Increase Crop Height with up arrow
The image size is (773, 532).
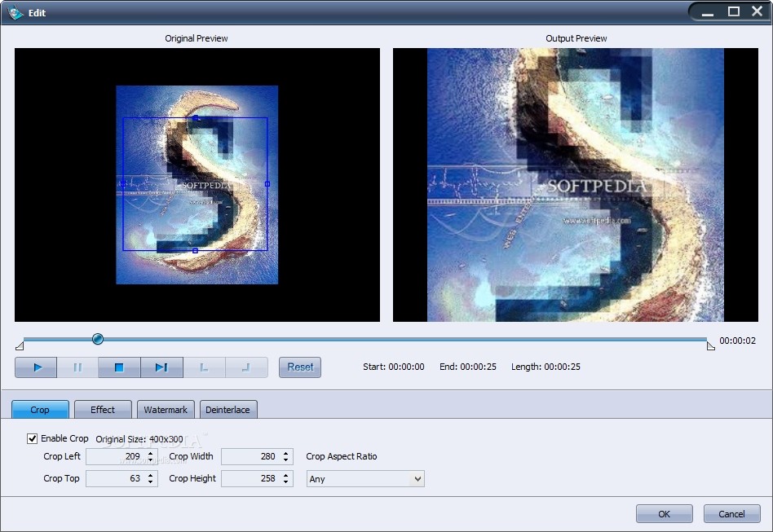(x=286, y=475)
